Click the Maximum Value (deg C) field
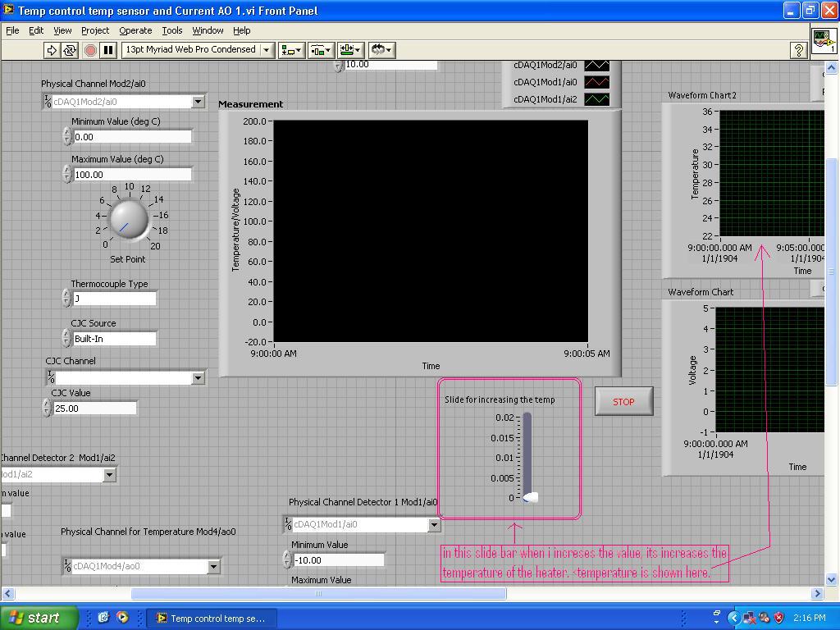The width and height of the screenshot is (840, 630). (x=132, y=175)
